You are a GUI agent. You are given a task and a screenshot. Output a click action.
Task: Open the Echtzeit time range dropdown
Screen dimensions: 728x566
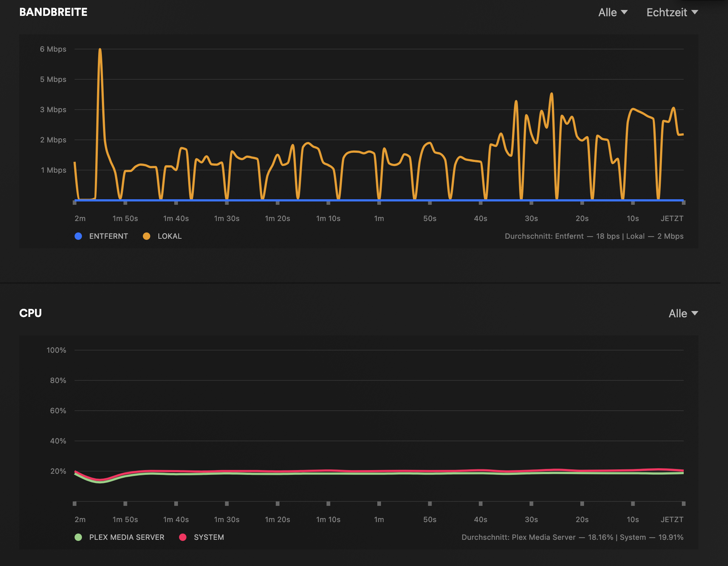pyautogui.click(x=672, y=13)
